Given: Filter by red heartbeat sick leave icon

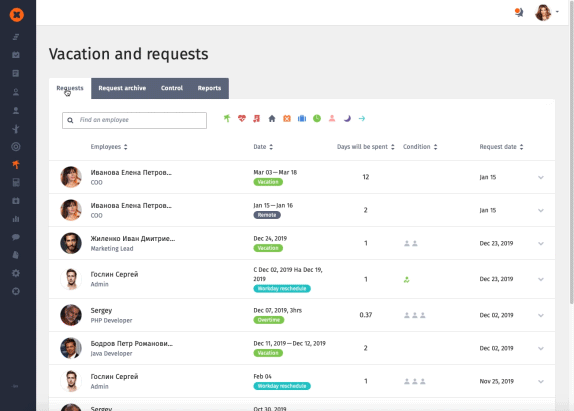Looking at the screenshot, I should [x=242, y=119].
